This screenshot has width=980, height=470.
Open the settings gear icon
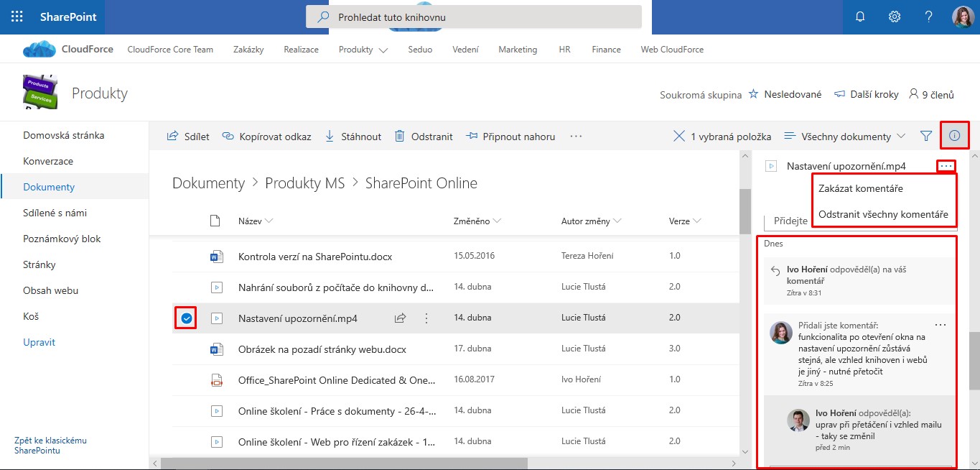(x=895, y=17)
